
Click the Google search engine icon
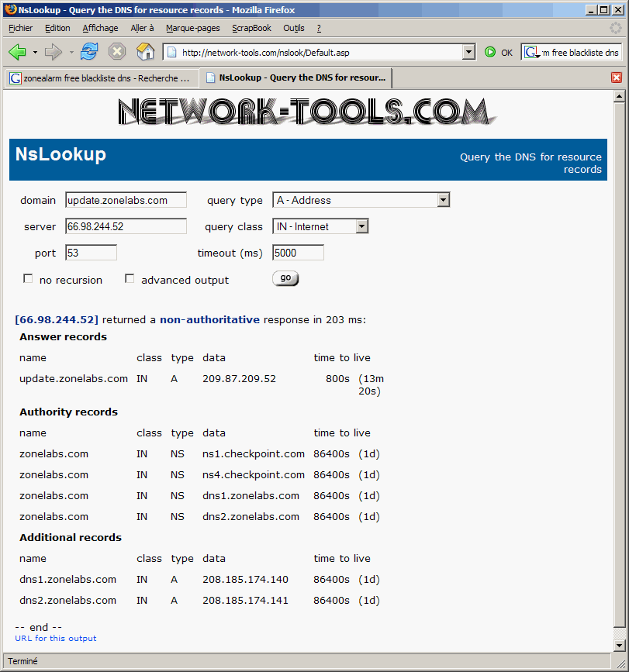tap(532, 53)
